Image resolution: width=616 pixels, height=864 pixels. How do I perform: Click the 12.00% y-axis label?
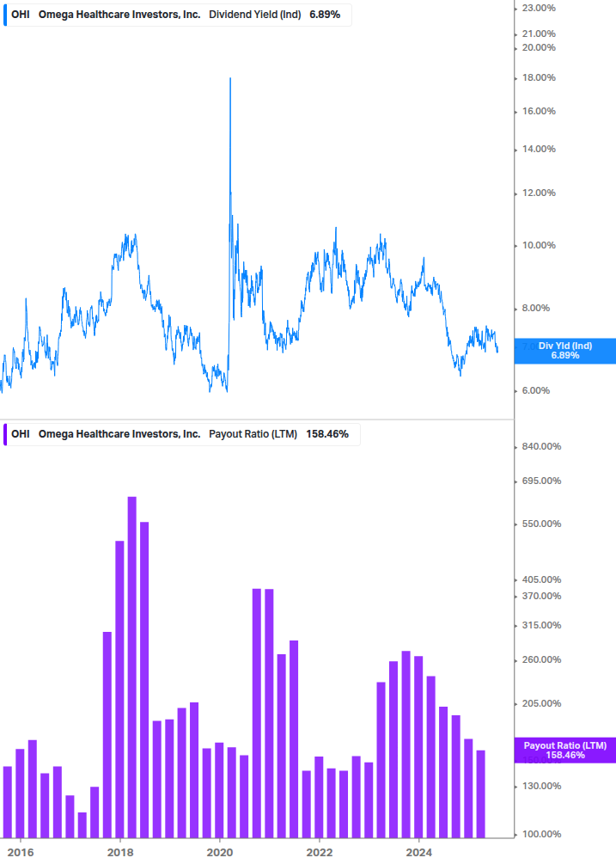pos(539,193)
